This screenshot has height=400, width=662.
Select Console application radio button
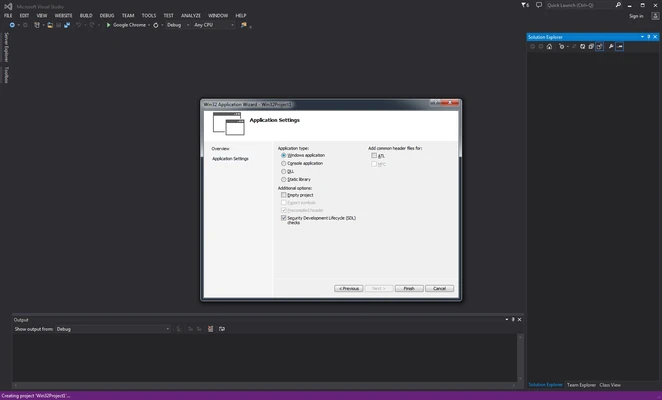(283, 163)
